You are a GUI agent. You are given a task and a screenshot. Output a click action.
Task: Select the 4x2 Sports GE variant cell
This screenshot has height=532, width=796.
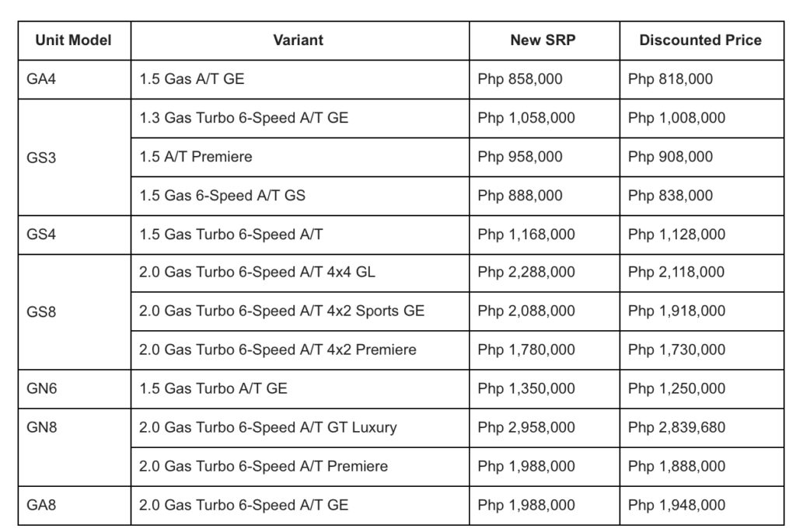299,311
